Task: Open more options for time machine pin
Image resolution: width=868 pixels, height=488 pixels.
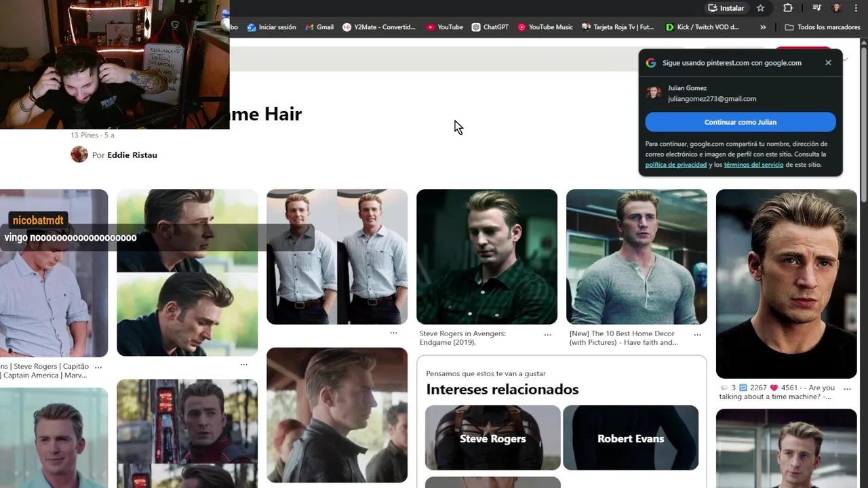Action: [x=847, y=388]
